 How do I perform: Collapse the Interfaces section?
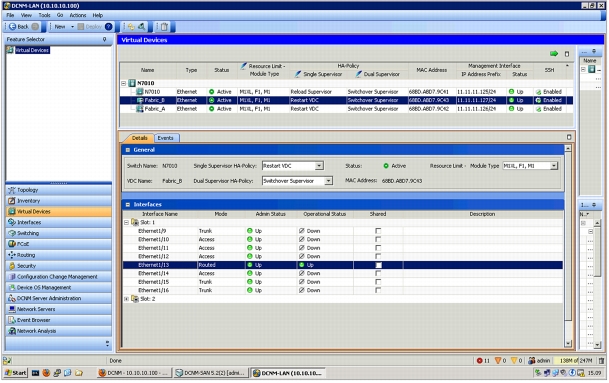(x=128, y=205)
